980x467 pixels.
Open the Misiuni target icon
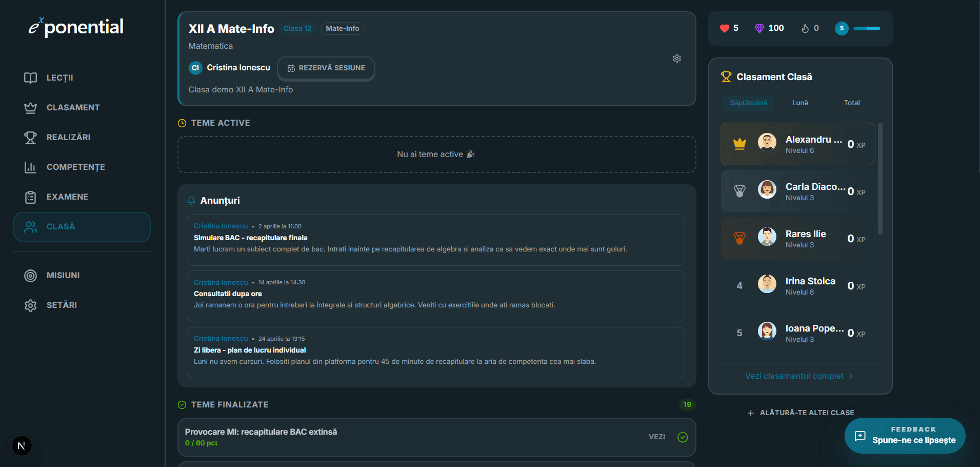31,276
